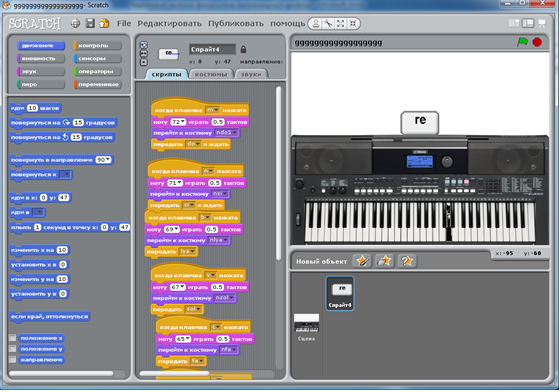
Task: Select the stamp duplicate tool in toolbar
Action: 316,24
